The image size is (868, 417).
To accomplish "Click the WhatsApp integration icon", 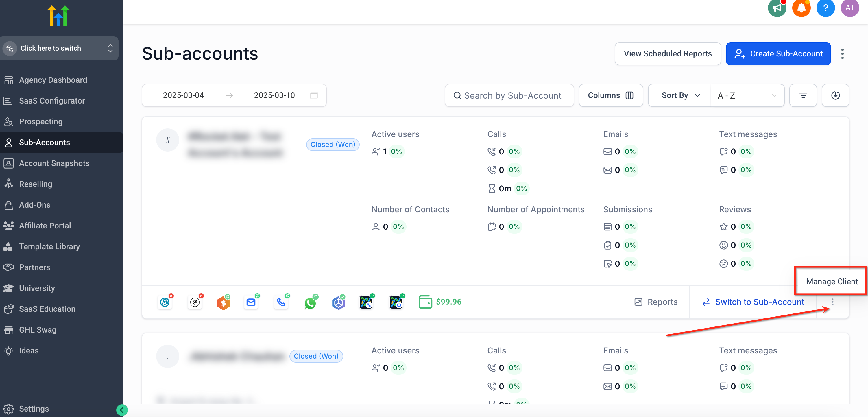I will 310,302.
